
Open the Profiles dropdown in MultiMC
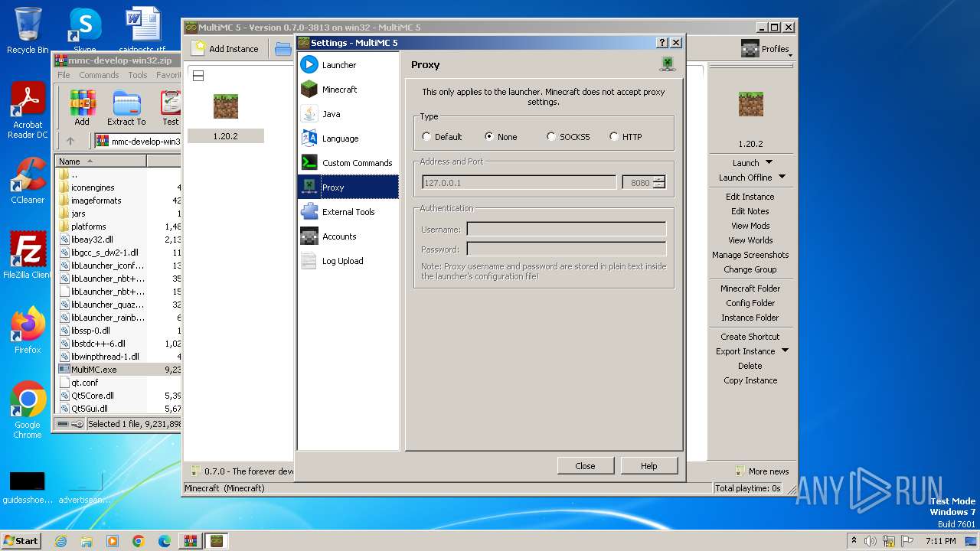click(x=766, y=49)
